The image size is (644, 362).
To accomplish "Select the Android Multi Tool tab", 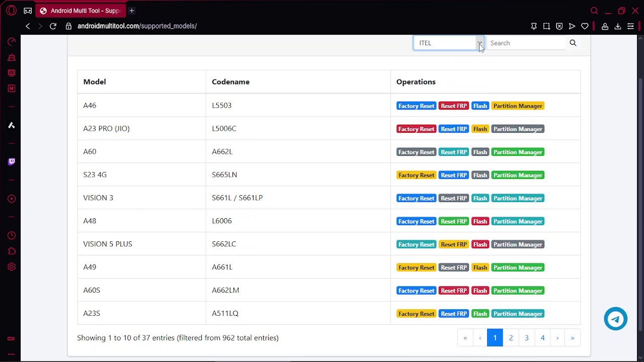I will point(80,11).
